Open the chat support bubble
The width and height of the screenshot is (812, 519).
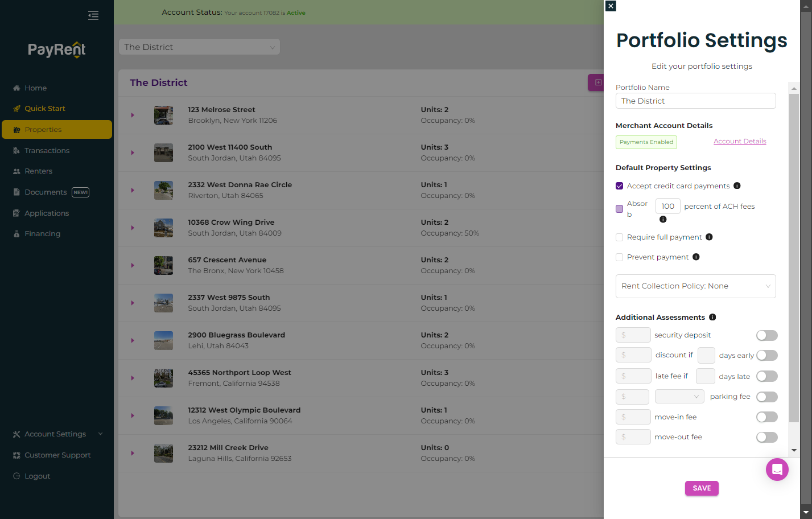(x=777, y=469)
